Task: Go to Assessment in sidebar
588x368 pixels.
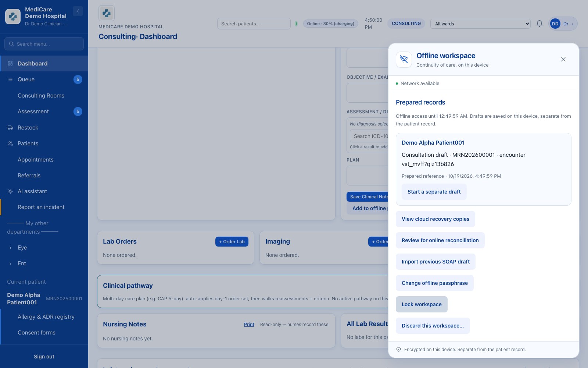Action: coord(44,112)
